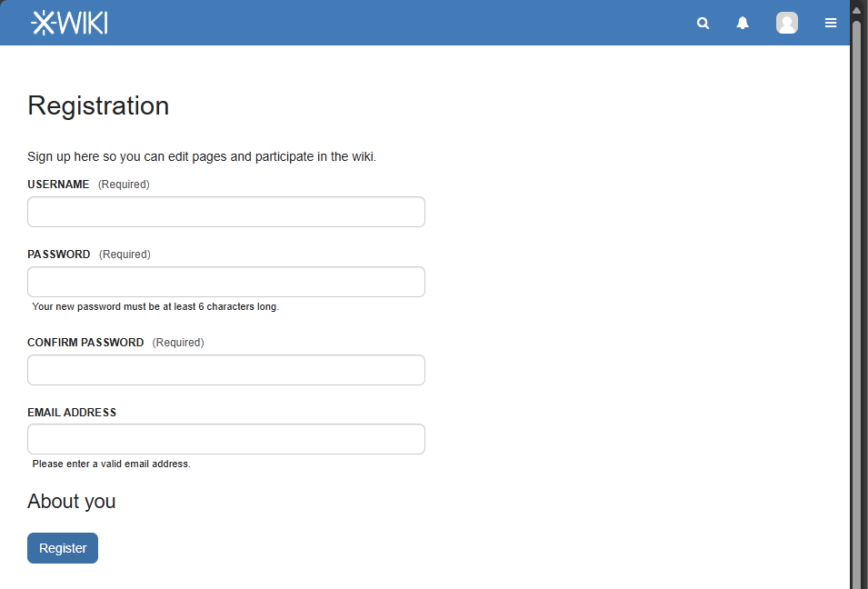Focus the Email Address input field
This screenshot has height=589, width=868.
pyautogui.click(x=225, y=439)
